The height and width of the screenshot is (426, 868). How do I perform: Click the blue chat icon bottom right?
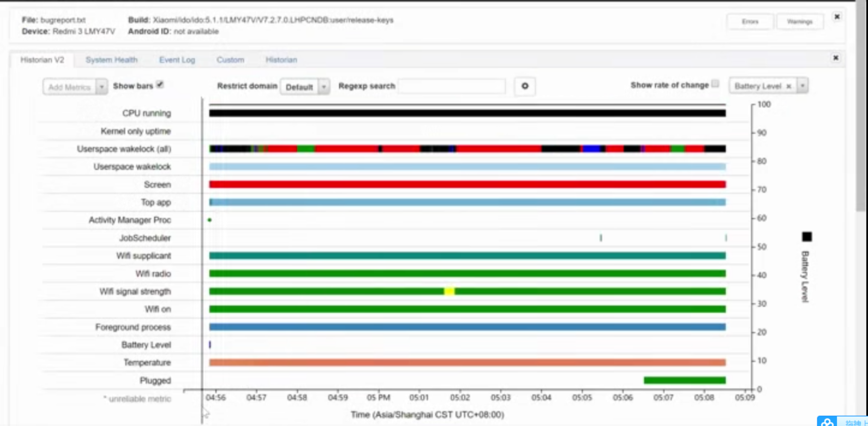pos(827,422)
